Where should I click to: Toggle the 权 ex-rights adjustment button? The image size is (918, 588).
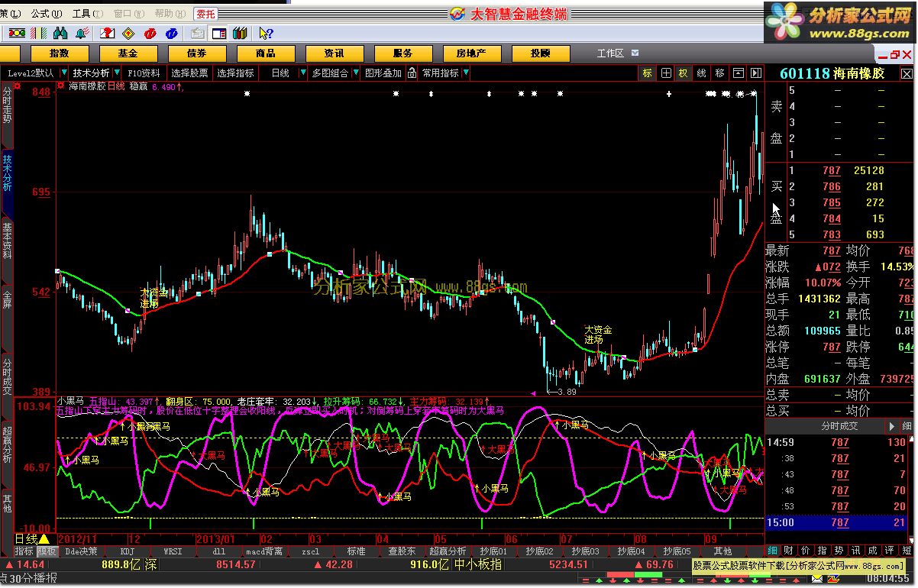coord(684,73)
